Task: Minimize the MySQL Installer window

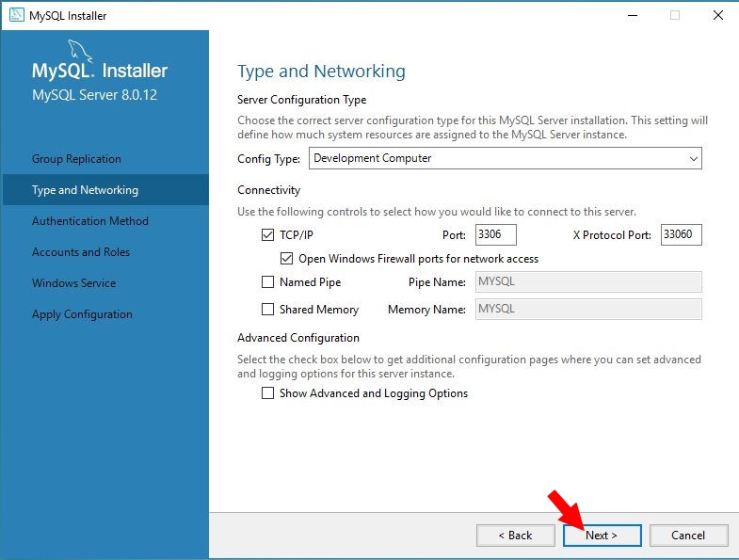Action: [633, 16]
